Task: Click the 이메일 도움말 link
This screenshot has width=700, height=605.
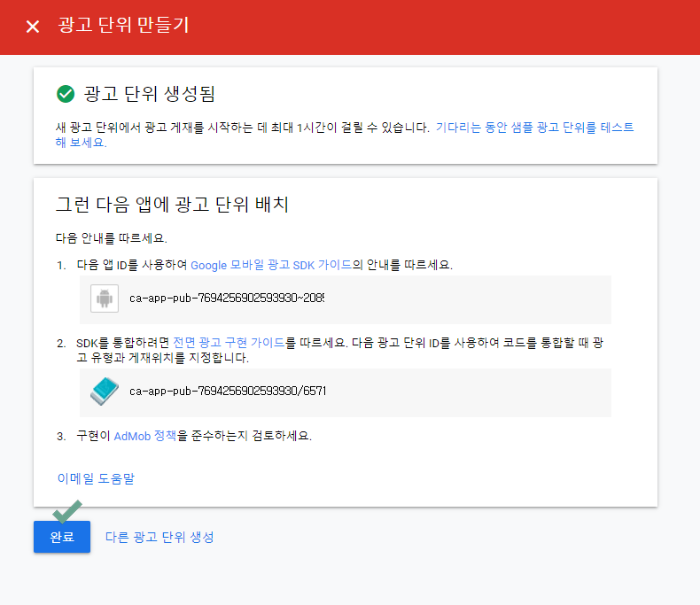Action: (x=96, y=479)
